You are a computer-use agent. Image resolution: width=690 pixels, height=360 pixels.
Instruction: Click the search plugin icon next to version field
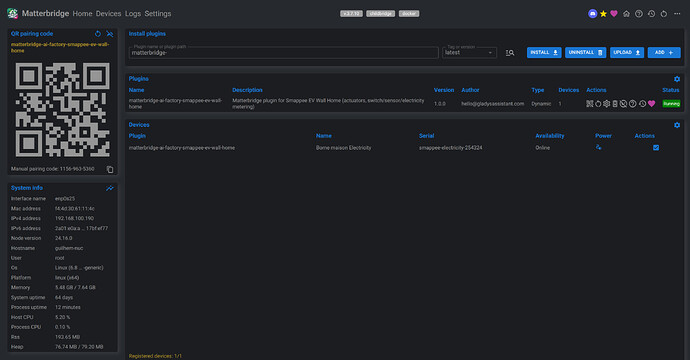point(510,53)
